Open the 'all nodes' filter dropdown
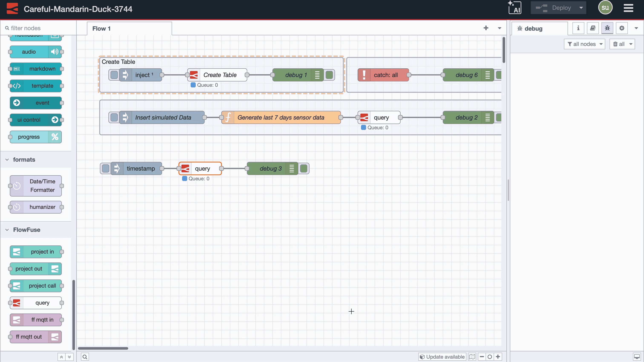 (x=585, y=44)
